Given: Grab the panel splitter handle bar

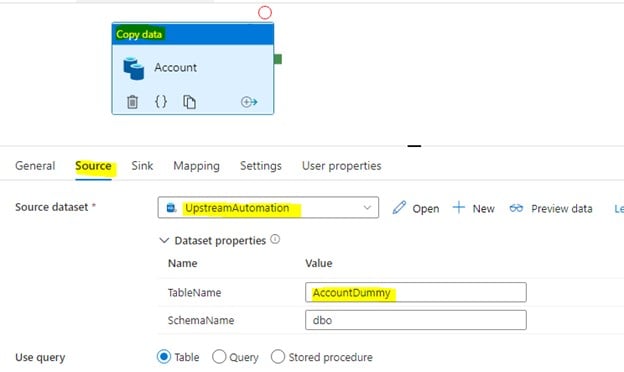Looking at the screenshot, I should click(x=414, y=146).
